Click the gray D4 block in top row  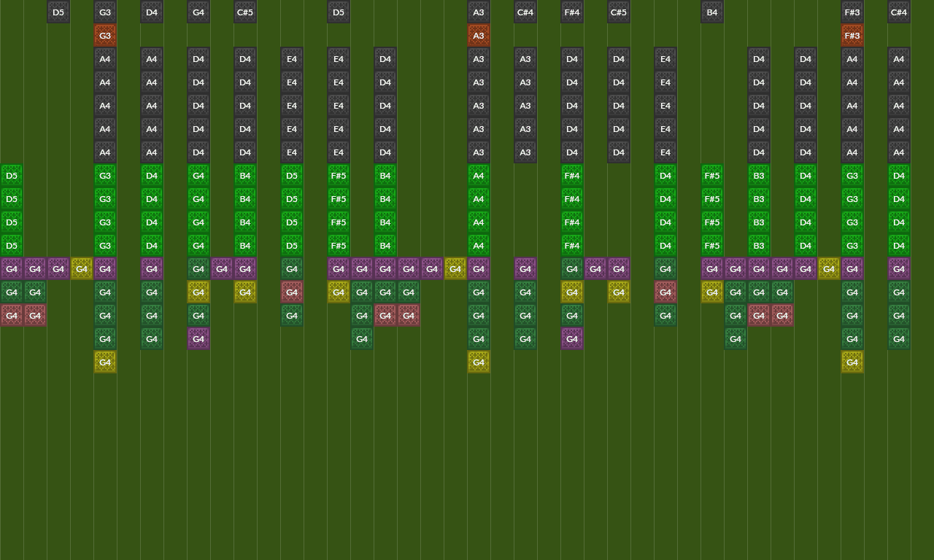(152, 12)
